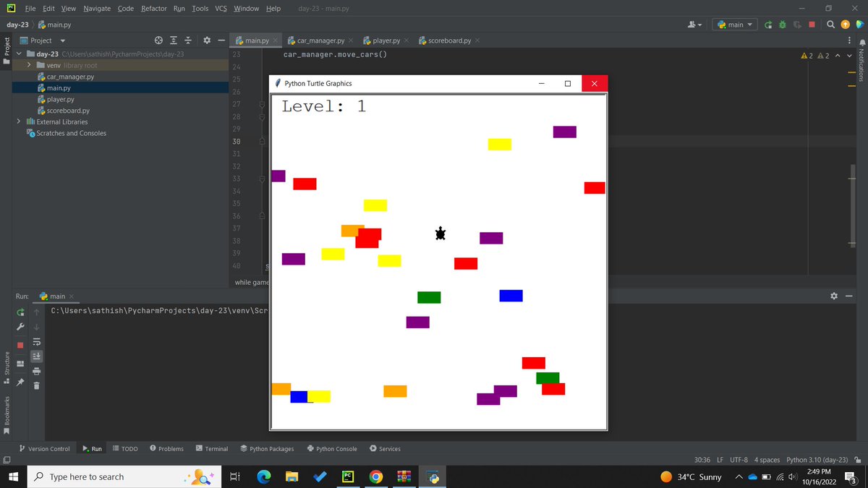Hide the Project panel minus icon
The height and width of the screenshot is (488, 868).
pos(221,40)
